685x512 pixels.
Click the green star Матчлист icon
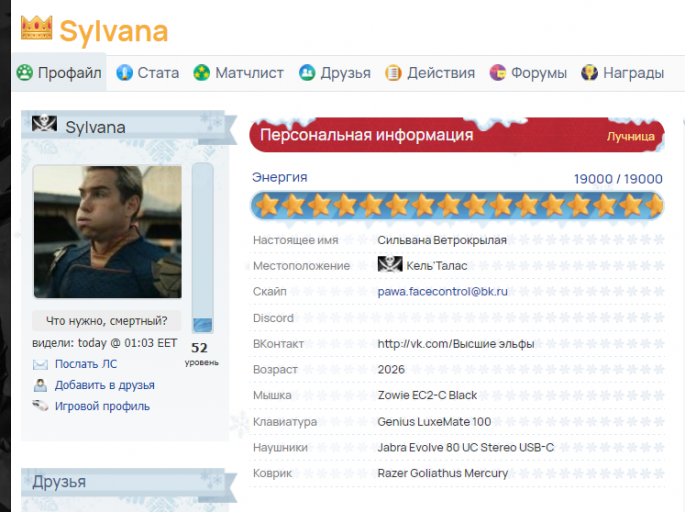tap(202, 73)
